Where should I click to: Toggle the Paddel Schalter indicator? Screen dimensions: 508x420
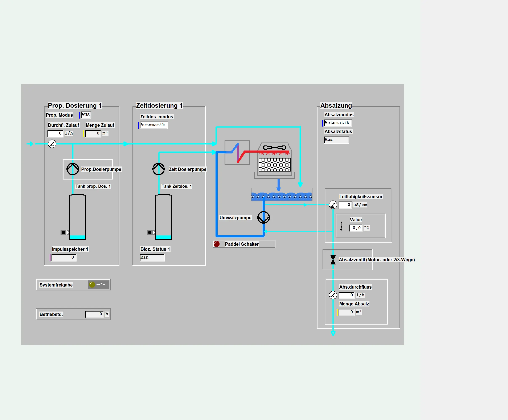217,244
